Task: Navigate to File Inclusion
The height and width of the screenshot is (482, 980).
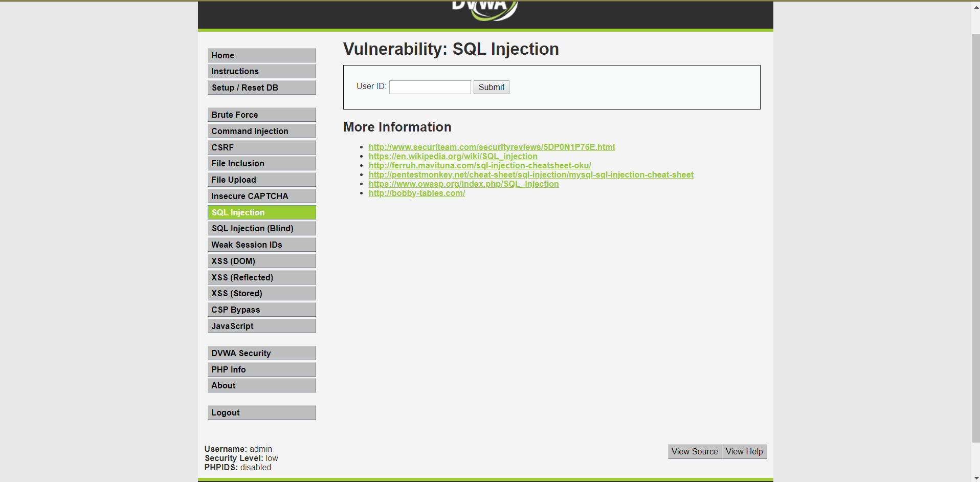Action: click(x=262, y=163)
